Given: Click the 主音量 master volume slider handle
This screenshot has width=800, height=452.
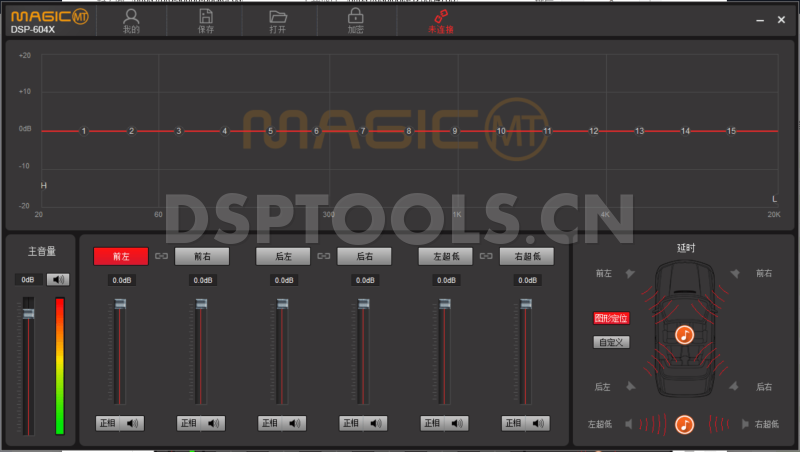Looking at the screenshot, I should pyautogui.click(x=28, y=314).
